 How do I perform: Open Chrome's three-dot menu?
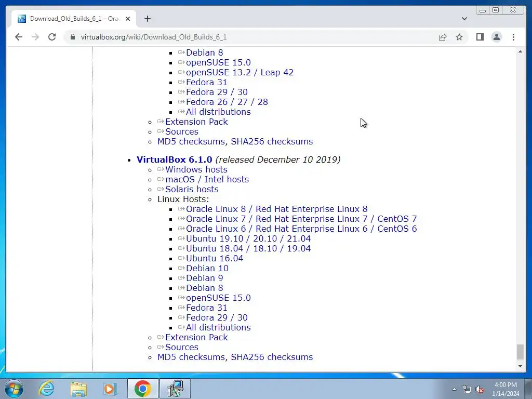click(x=513, y=37)
